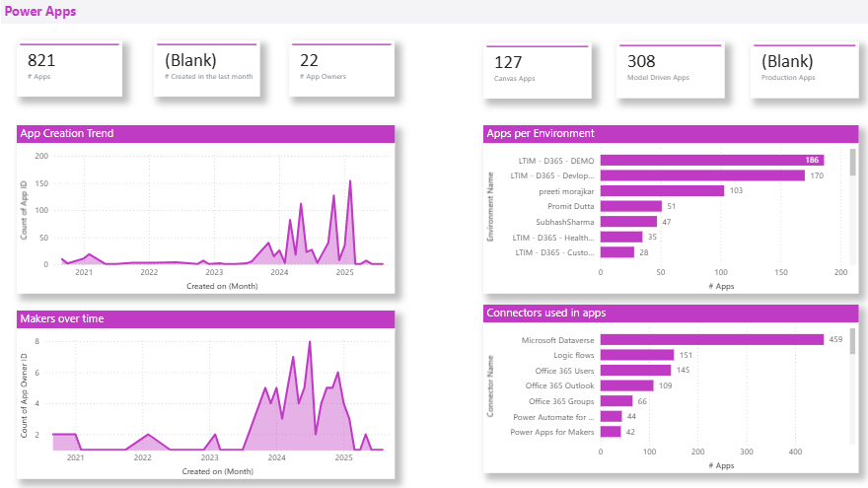Select the preeti morajkar bar with 103 apps
The width and height of the screenshot is (868, 488).
[x=662, y=190]
